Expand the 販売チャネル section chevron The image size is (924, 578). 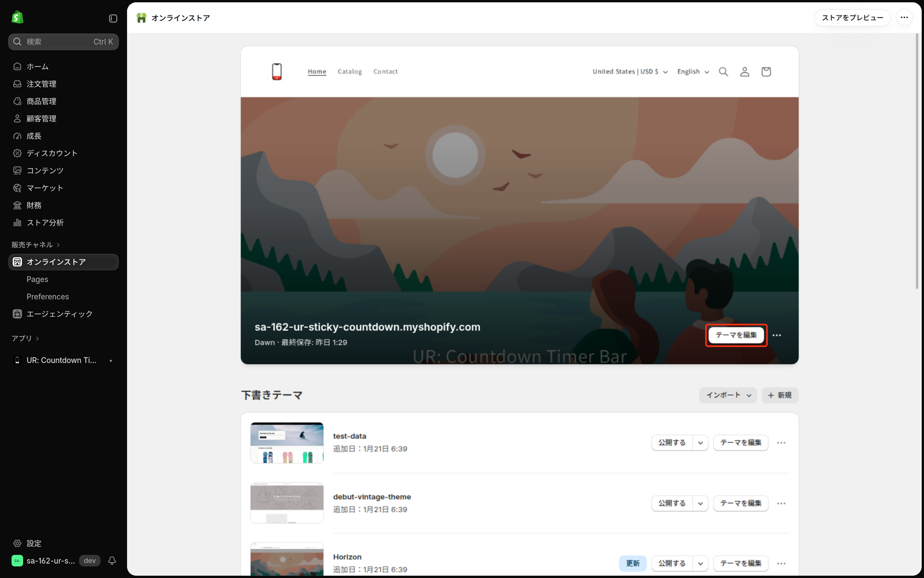58,245
